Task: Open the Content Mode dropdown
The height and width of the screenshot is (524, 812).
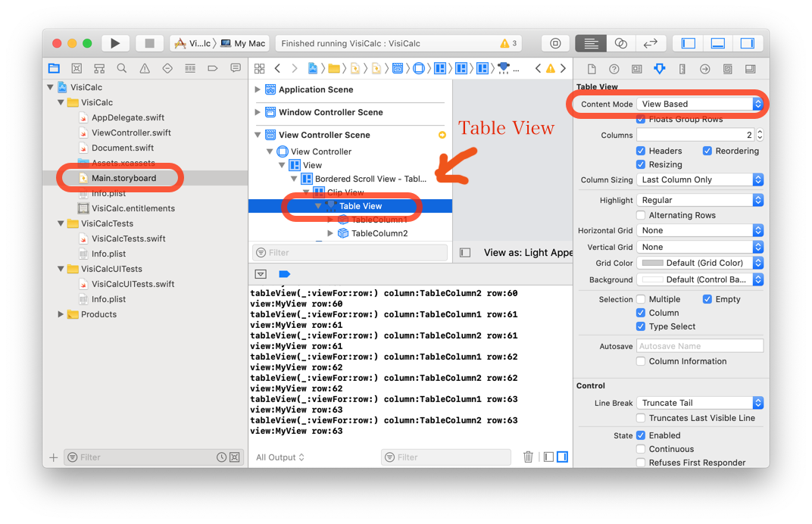Action: (700, 104)
